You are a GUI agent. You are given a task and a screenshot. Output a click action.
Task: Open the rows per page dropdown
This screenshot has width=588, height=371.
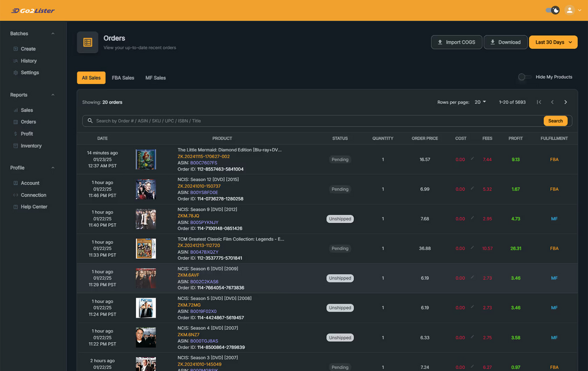click(x=480, y=102)
